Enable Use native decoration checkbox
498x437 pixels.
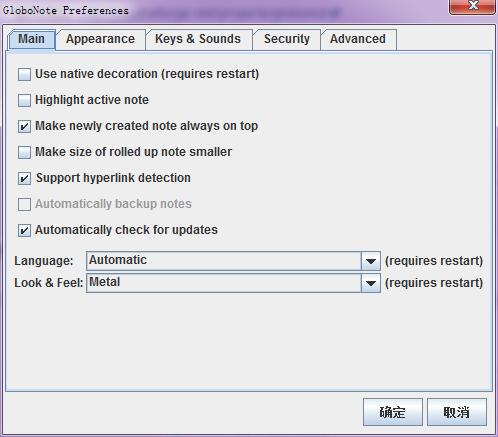[x=24, y=74]
